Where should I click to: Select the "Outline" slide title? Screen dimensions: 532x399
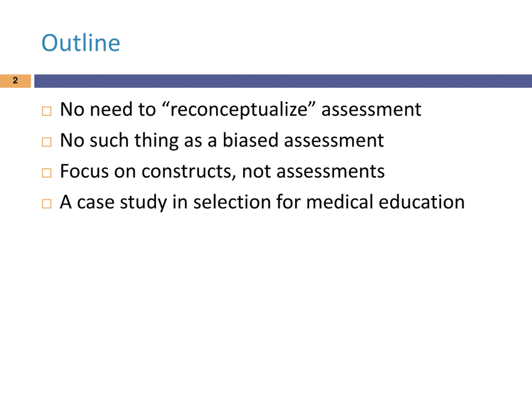(x=81, y=43)
